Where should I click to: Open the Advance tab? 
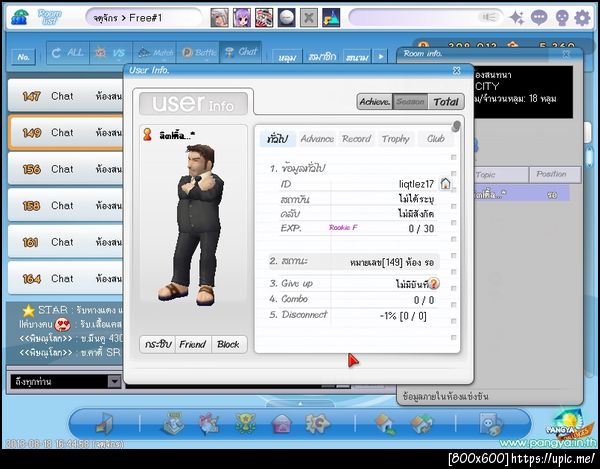317,138
